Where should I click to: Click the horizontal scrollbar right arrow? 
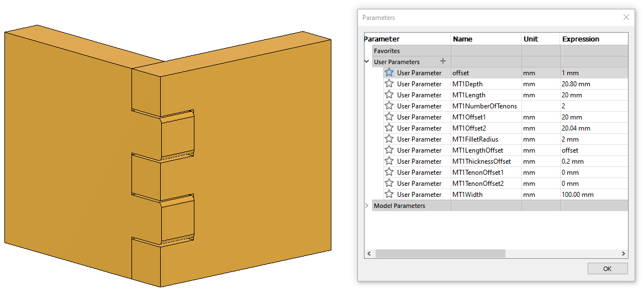(x=623, y=254)
